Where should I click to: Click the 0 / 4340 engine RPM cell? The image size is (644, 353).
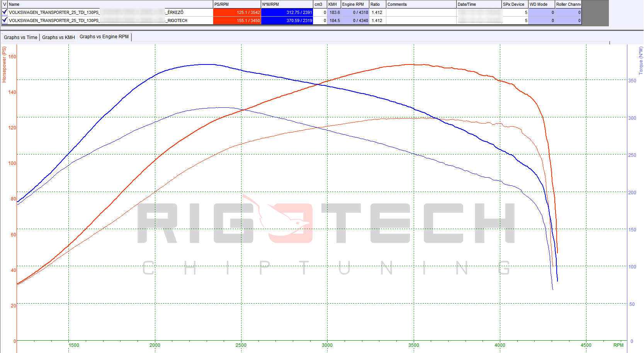click(x=355, y=20)
